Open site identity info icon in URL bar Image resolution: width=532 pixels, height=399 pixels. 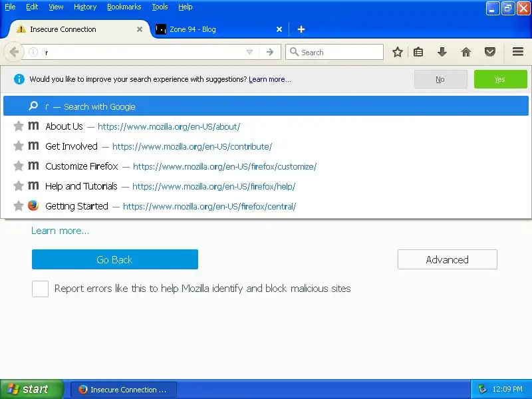[x=33, y=53]
